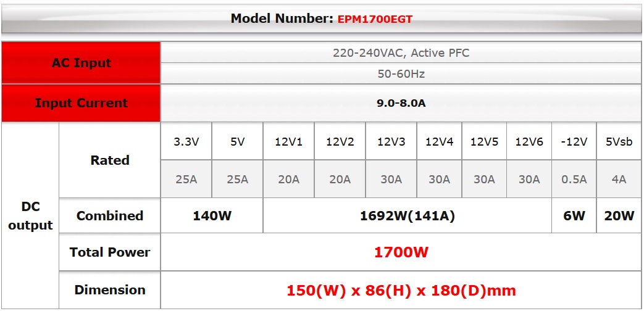
Task: Select the 5Vsb column header
Action: pos(619,142)
